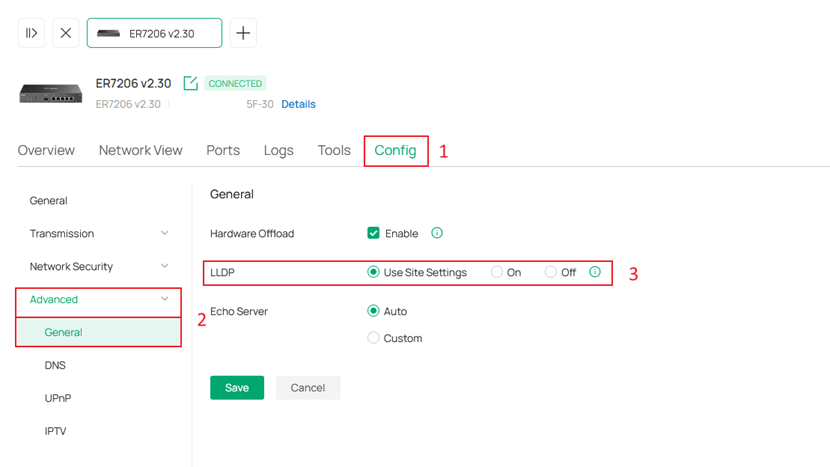Switch to the Network View tab
Image resolution: width=830 pixels, height=467 pixels.
pyautogui.click(x=141, y=150)
